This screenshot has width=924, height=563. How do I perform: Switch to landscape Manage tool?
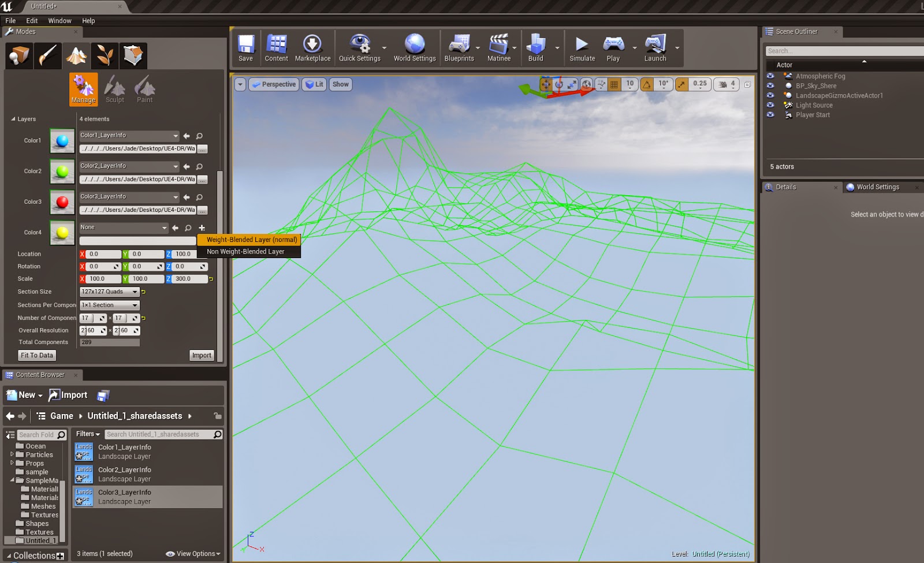click(x=83, y=89)
